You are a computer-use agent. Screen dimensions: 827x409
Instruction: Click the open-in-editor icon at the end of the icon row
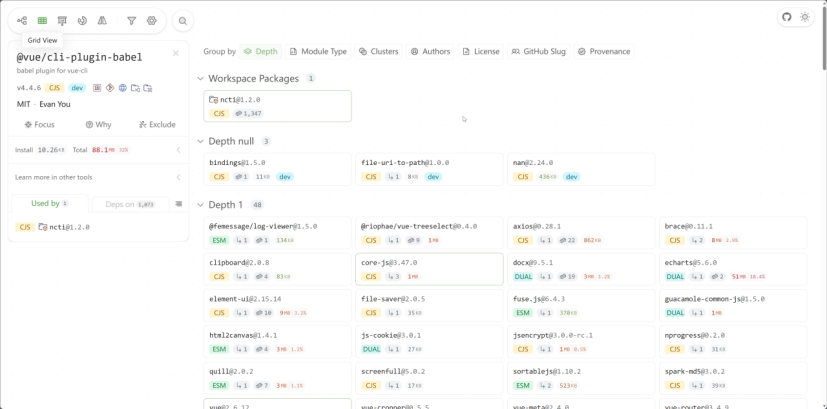click(x=148, y=88)
